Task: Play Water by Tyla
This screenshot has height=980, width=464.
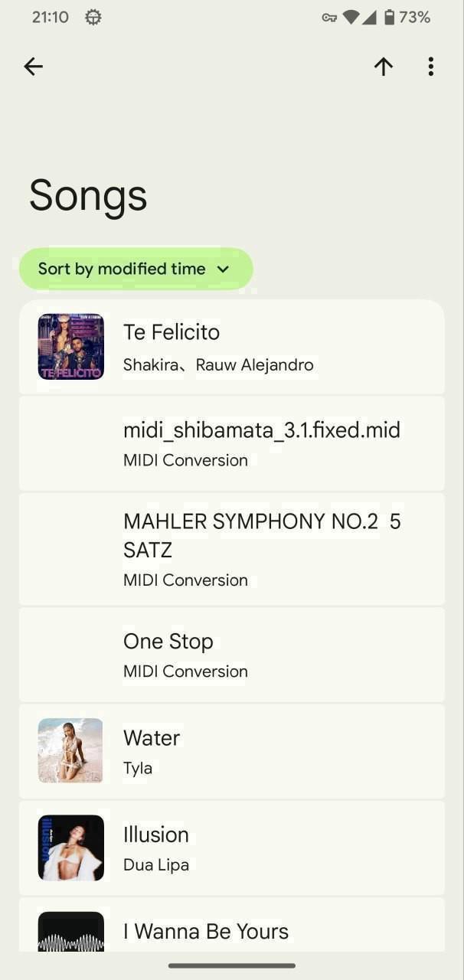Action: click(231, 751)
